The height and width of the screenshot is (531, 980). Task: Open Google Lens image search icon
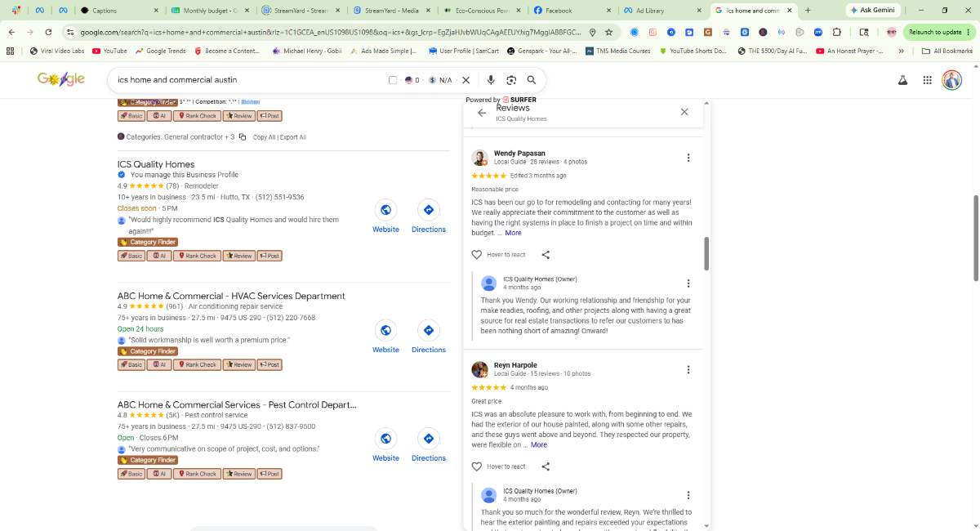coord(511,80)
